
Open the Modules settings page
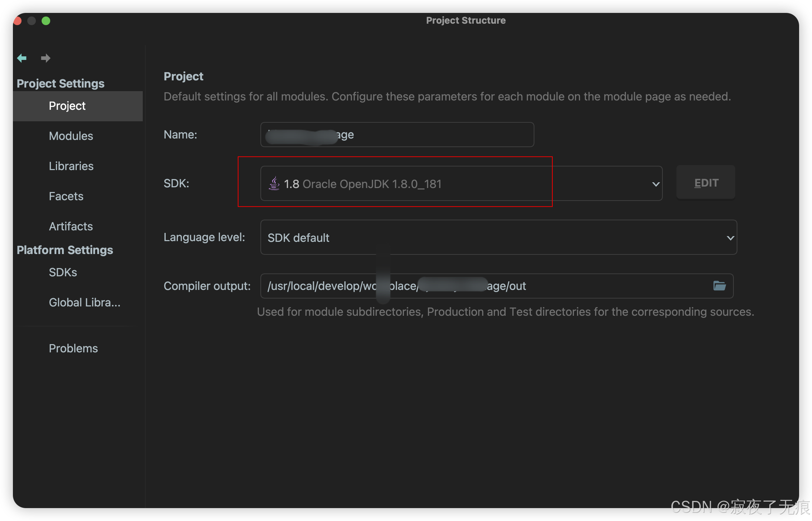[71, 136]
